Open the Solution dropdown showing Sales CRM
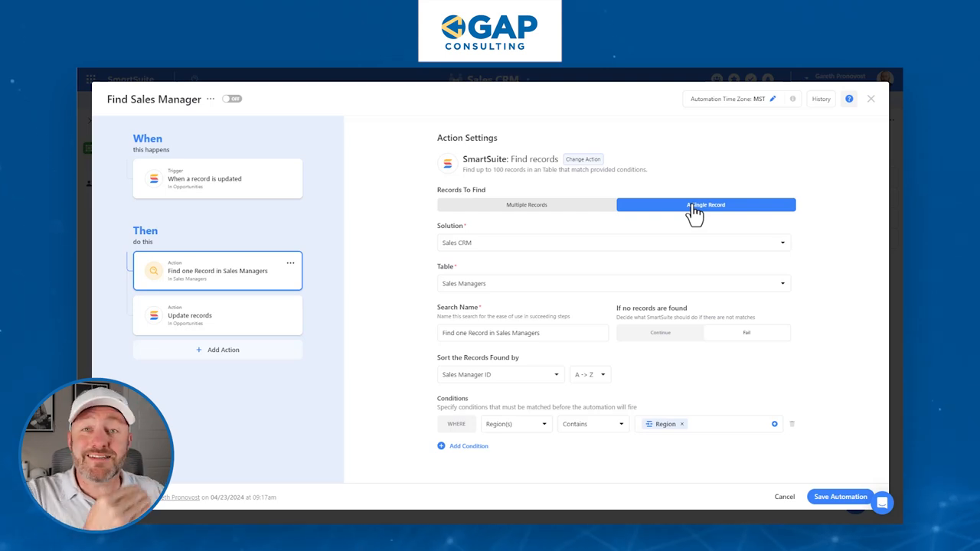Image resolution: width=980 pixels, height=551 pixels. (x=613, y=243)
